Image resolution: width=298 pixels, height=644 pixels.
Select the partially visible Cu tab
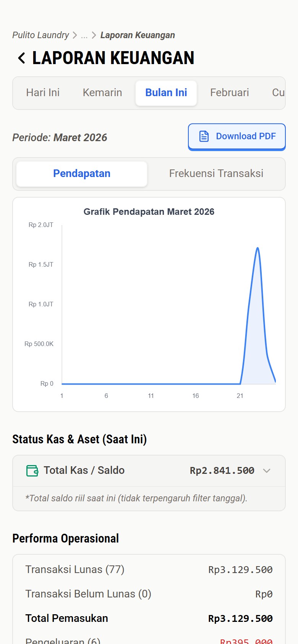(x=278, y=93)
